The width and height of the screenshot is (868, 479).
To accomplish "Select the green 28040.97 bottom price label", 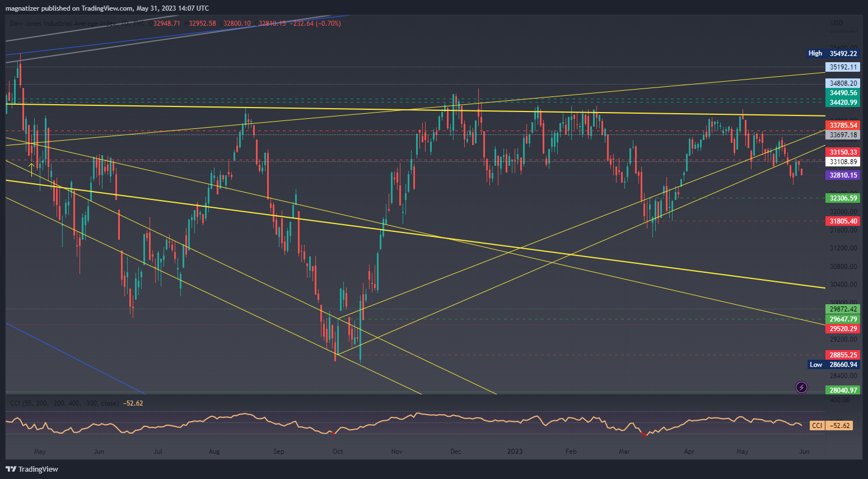I will (843, 390).
